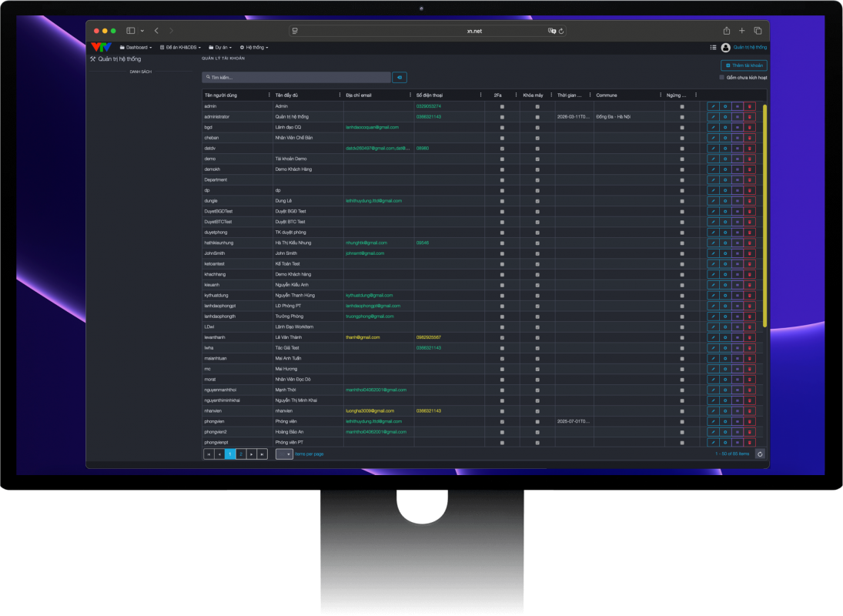
Task: Click the settings icon in the bgd row
Action: click(725, 127)
